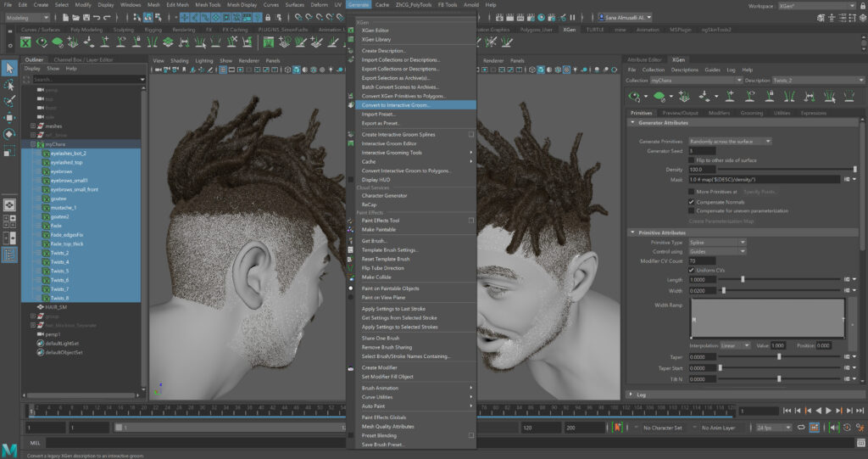Screen dimensions: 868x459
Task: Select the Rotate tool in toolbox
Action: tap(9, 134)
